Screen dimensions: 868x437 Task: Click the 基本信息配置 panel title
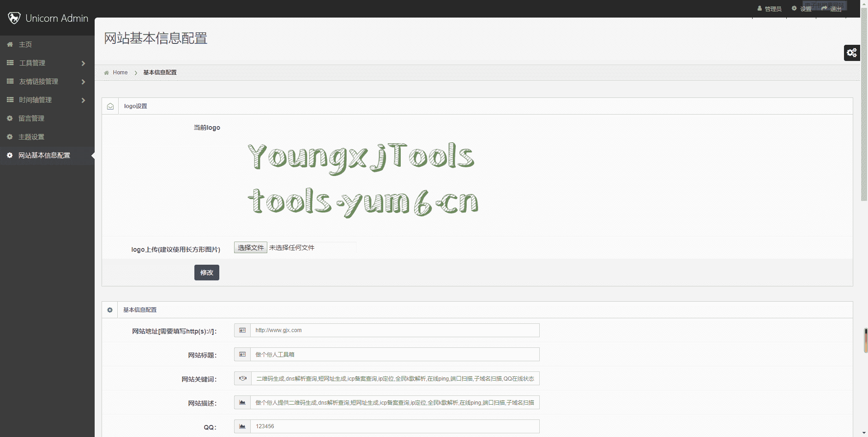pyautogui.click(x=140, y=310)
